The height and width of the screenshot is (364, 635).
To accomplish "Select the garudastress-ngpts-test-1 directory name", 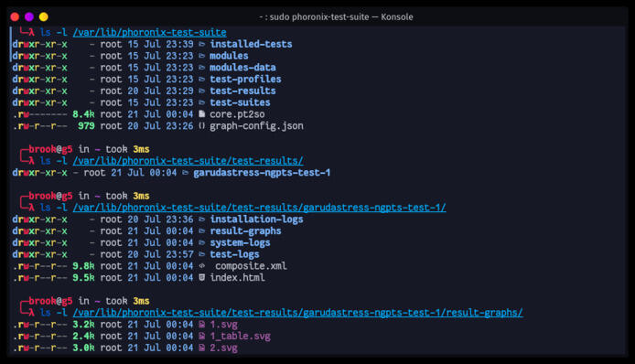I will coord(262,173).
